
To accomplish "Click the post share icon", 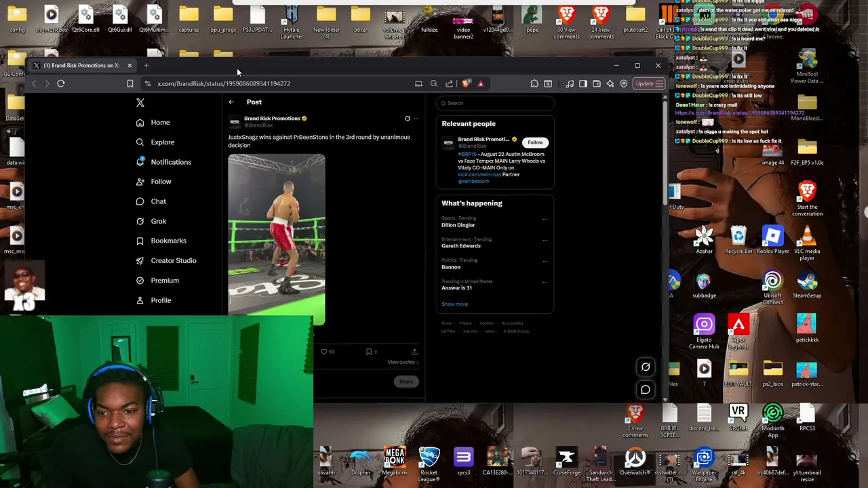I will point(414,352).
